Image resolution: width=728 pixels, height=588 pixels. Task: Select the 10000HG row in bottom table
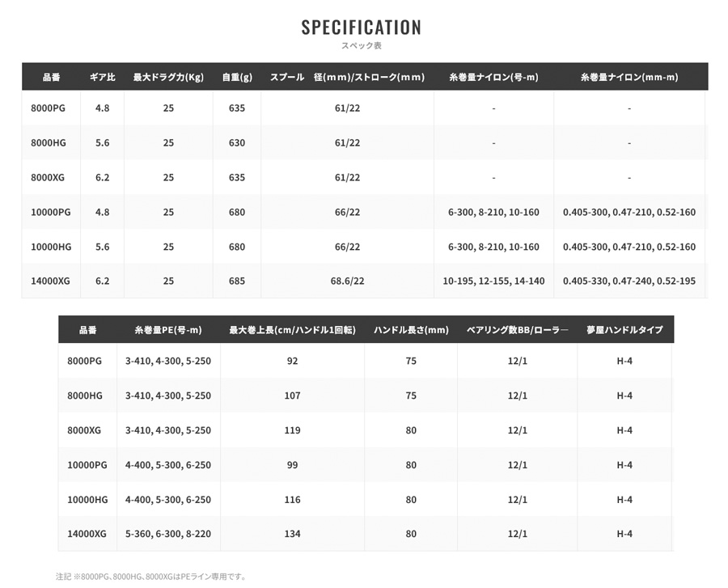pyautogui.click(x=366, y=499)
